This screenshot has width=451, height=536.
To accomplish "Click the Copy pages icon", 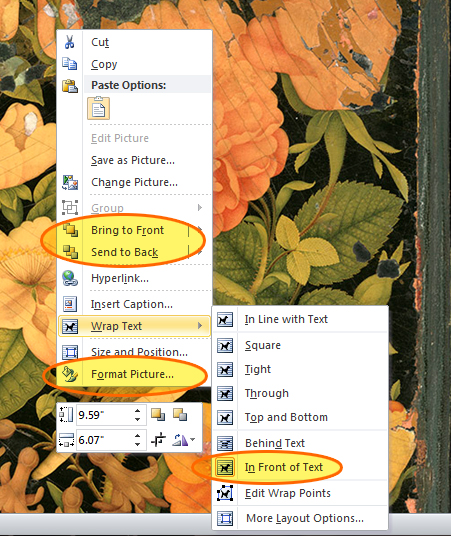I will click(69, 64).
